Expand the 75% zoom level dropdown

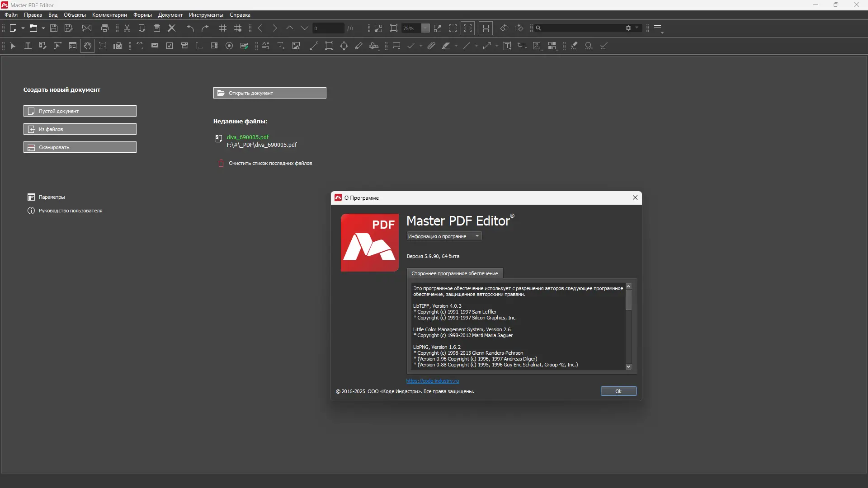[425, 28]
